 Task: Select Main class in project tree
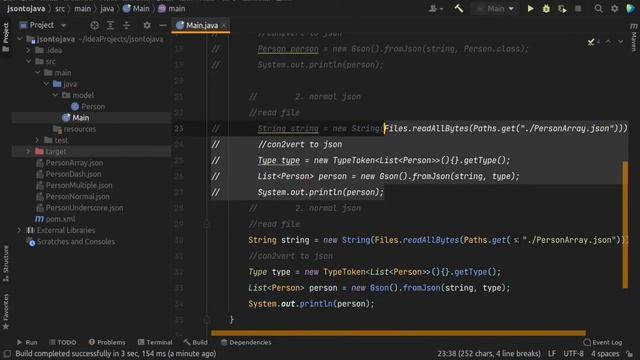pyautogui.click(x=76, y=118)
